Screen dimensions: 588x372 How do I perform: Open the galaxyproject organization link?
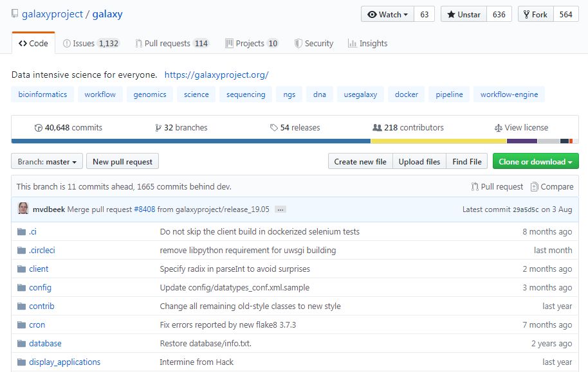pos(52,14)
